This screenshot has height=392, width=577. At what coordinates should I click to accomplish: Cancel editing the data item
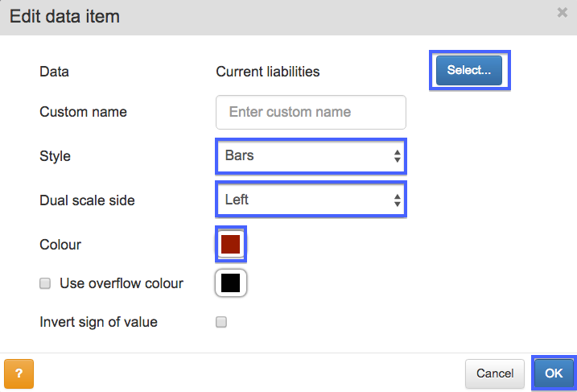(x=495, y=373)
